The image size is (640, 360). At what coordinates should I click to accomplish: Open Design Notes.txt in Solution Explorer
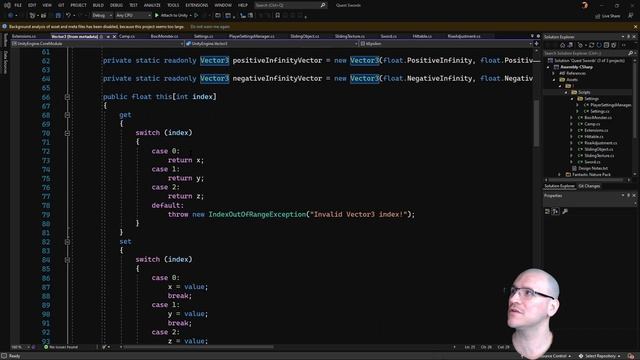click(x=593, y=168)
